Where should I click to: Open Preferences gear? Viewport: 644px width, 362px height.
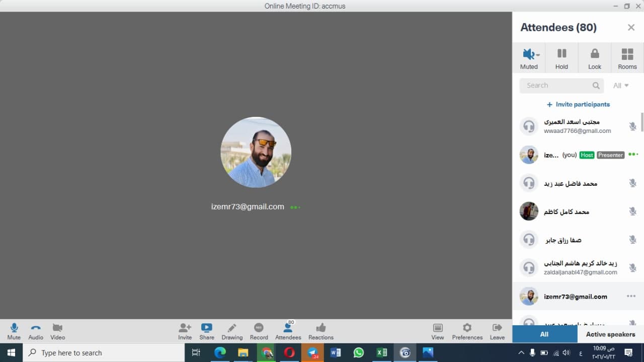point(467,332)
